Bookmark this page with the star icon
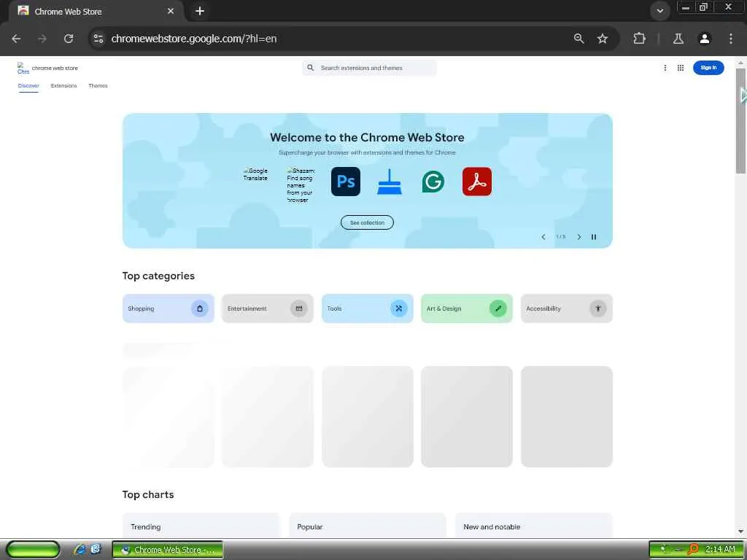The image size is (747, 560). click(x=603, y=39)
